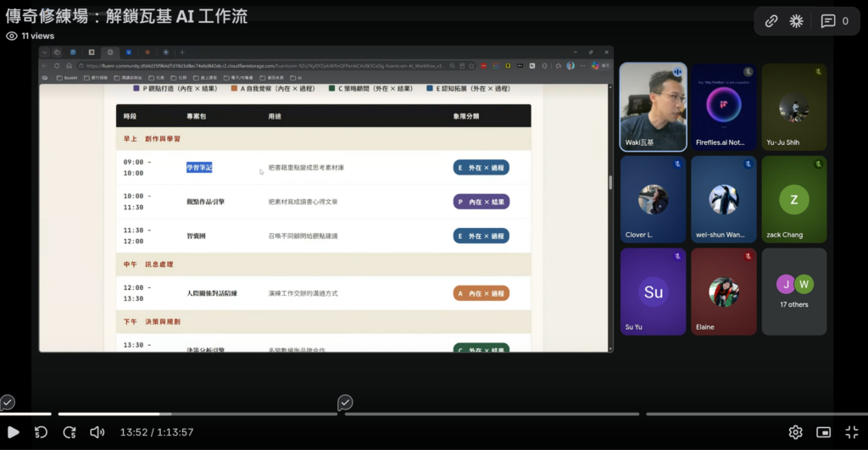The image size is (868, 450).
Task: Click 觀點作品引擎 project name
Action: click(205, 202)
